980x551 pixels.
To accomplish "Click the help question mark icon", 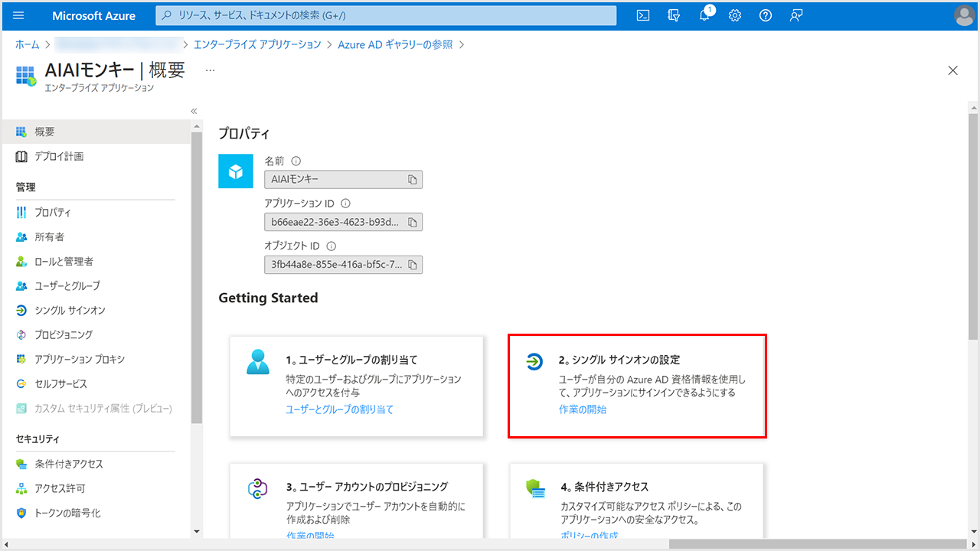I will tap(765, 15).
